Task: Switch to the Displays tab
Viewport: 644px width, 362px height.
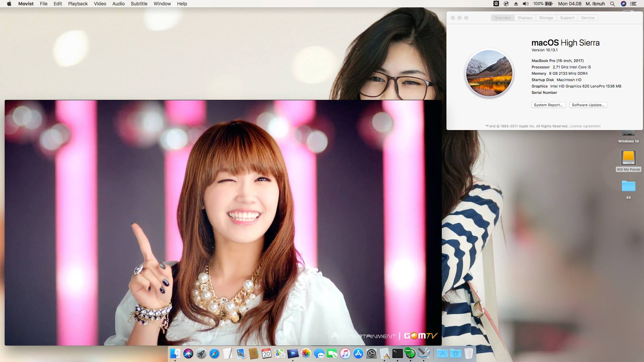Action: pyautogui.click(x=525, y=18)
